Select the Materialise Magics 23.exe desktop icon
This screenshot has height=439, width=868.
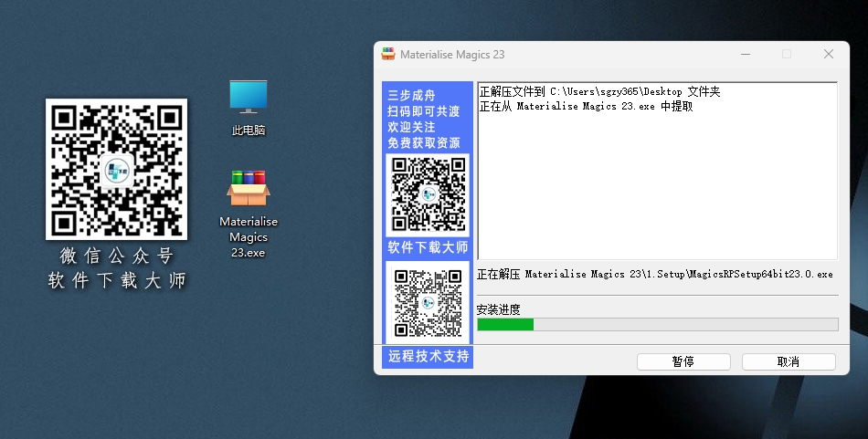click(x=248, y=213)
